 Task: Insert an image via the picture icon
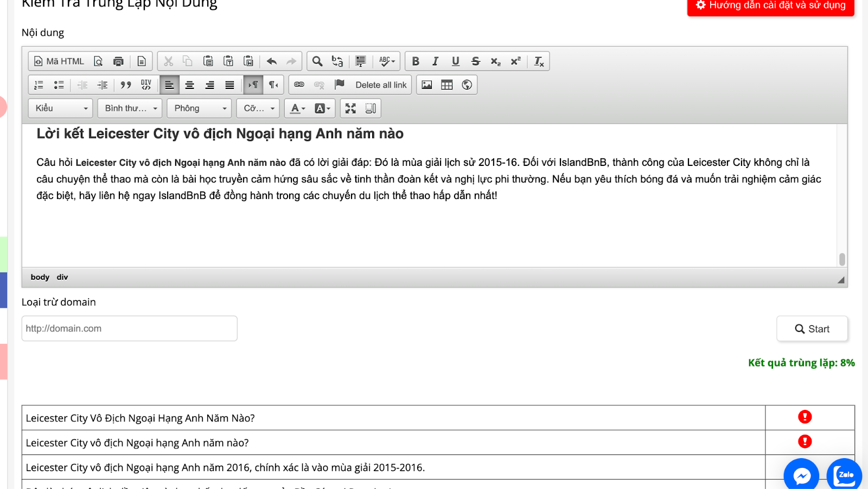tap(427, 85)
